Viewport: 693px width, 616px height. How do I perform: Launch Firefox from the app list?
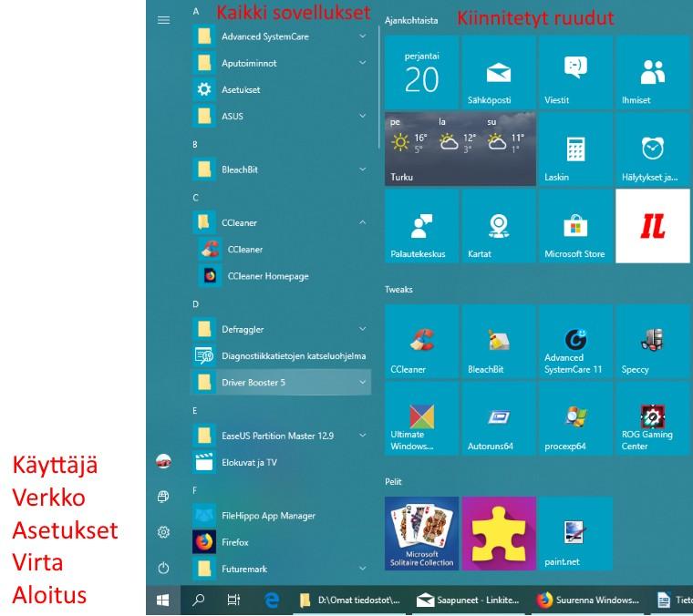(x=281, y=542)
